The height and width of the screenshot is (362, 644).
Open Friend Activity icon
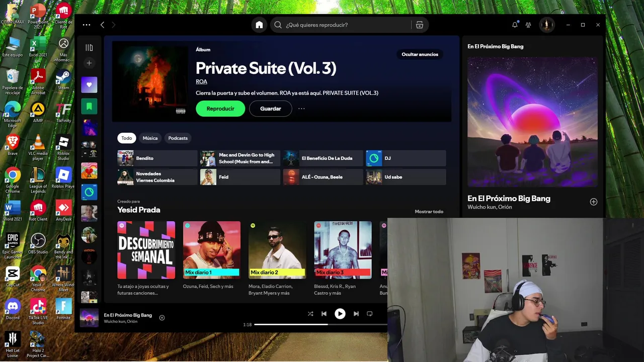pyautogui.click(x=528, y=25)
